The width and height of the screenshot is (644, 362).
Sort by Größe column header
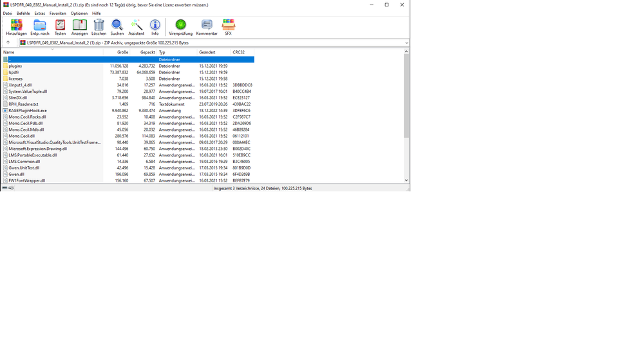point(117,52)
